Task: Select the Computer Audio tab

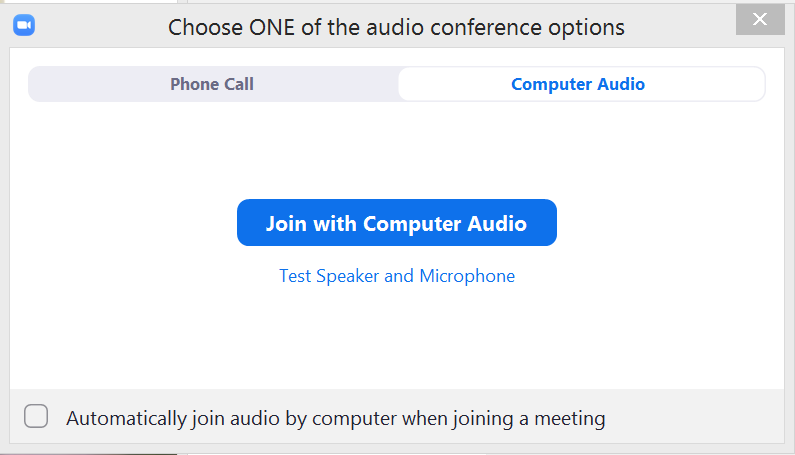Action: (578, 84)
